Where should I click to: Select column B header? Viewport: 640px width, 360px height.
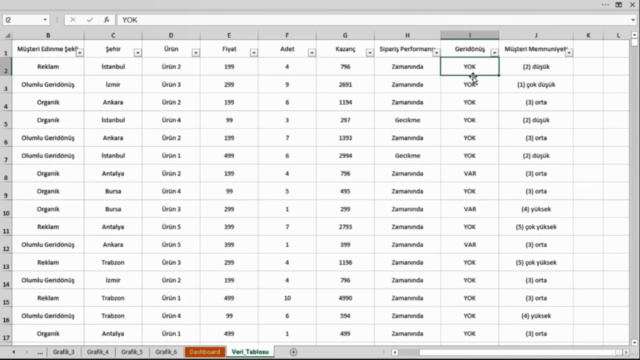48,36
